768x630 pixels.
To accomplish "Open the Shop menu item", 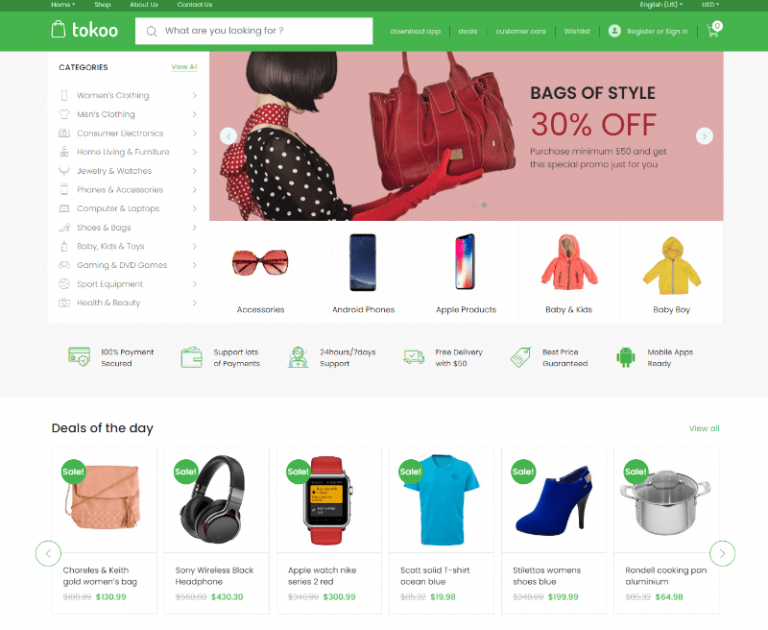I will [x=102, y=4].
